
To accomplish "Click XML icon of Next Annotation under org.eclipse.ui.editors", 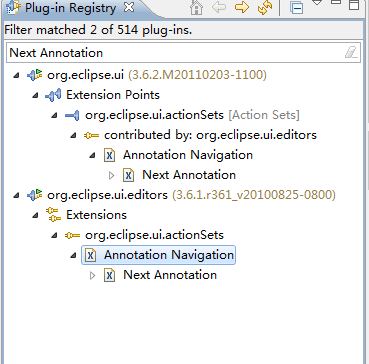I will pos(110,275).
